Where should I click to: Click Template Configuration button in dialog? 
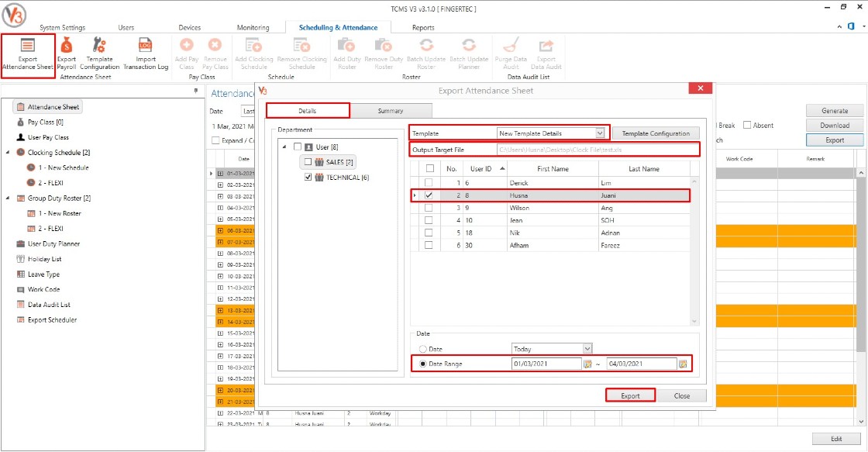[656, 133]
